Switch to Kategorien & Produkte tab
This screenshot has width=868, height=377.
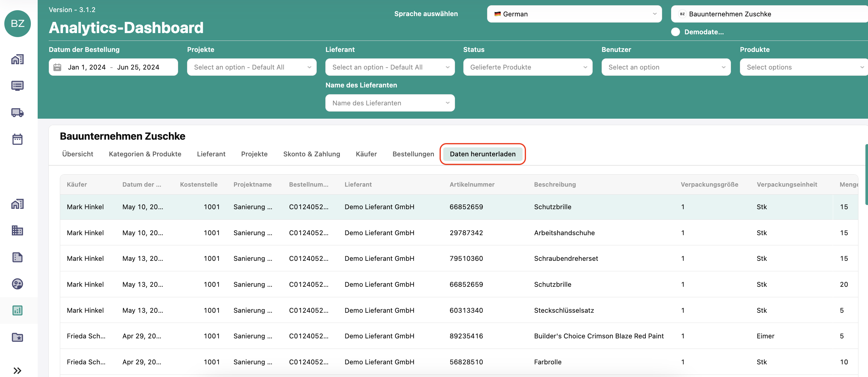click(x=145, y=154)
